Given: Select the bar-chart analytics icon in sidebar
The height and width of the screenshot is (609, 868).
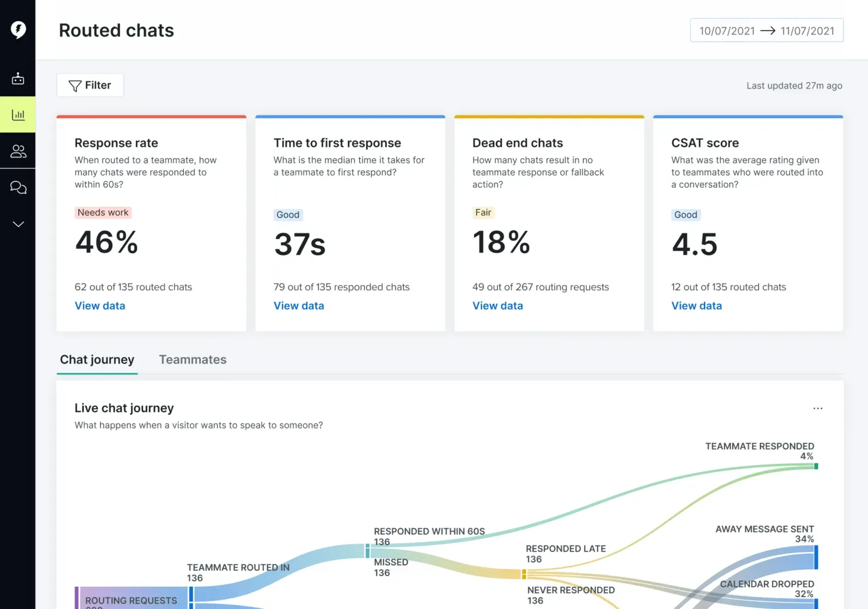Looking at the screenshot, I should pos(18,115).
